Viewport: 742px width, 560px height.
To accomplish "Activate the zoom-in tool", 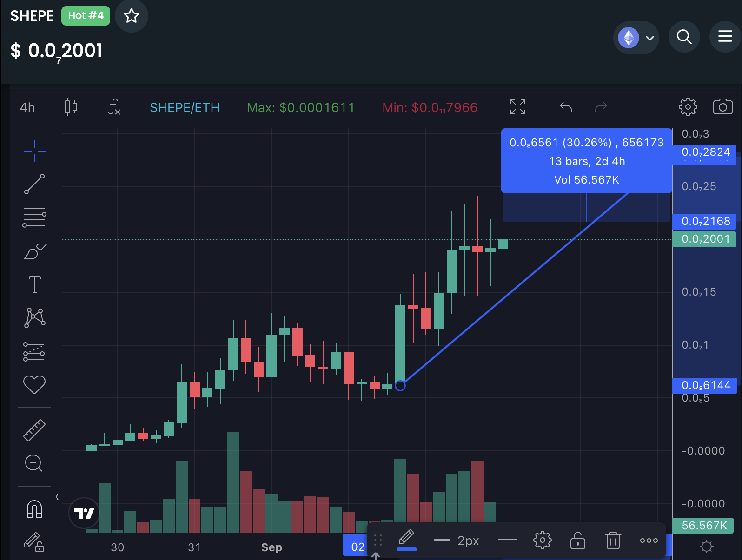I will (33, 463).
